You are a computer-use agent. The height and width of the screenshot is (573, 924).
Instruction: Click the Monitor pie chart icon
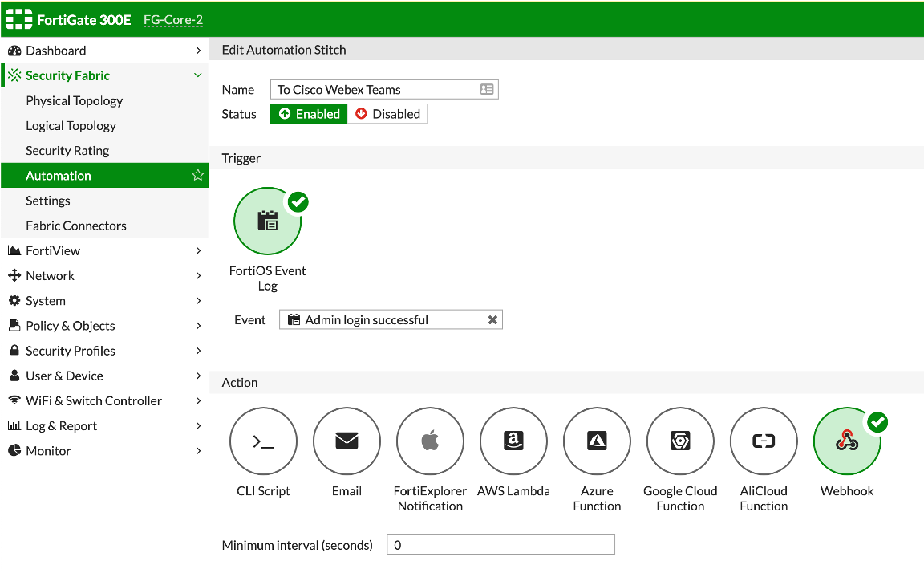click(x=14, y=450)
